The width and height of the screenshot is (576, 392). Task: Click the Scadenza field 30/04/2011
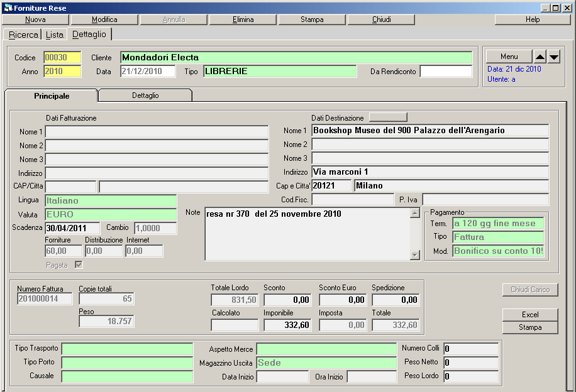(72, 228)
